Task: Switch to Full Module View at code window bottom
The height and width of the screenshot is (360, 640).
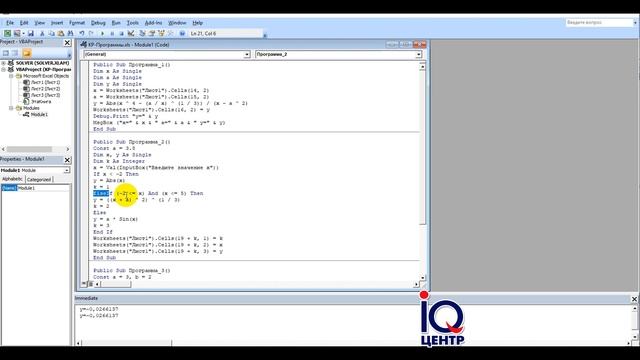Action: pyautogui.click(x=91, y=284)
